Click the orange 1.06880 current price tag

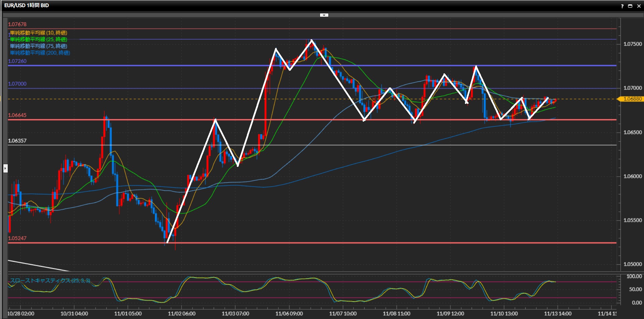point(632,99)
